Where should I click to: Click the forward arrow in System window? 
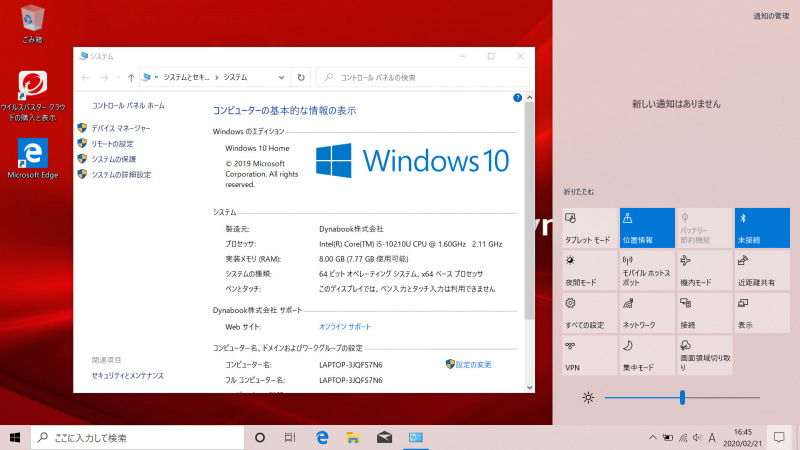[104, 78]
